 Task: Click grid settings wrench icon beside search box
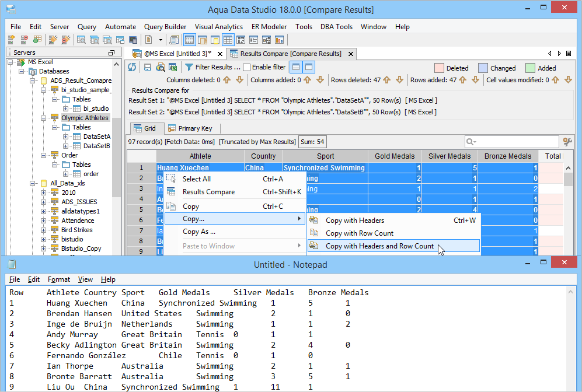tap(567, 142)
